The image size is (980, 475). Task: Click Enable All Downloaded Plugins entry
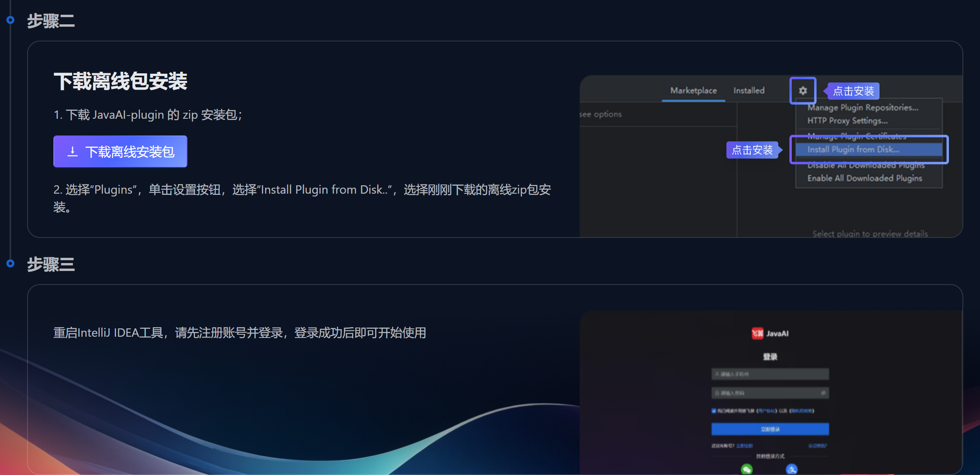click(864, 178)
